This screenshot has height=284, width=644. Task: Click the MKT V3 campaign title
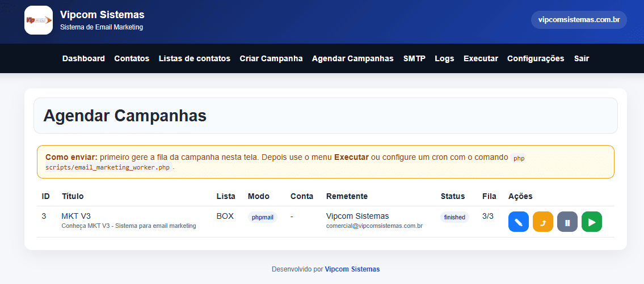point(76,216)
